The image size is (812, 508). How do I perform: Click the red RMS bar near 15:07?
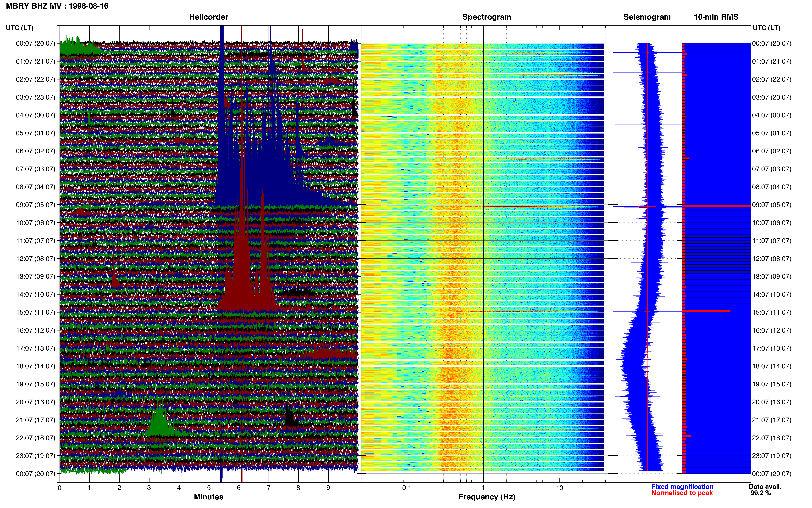(x=706, y=311)
